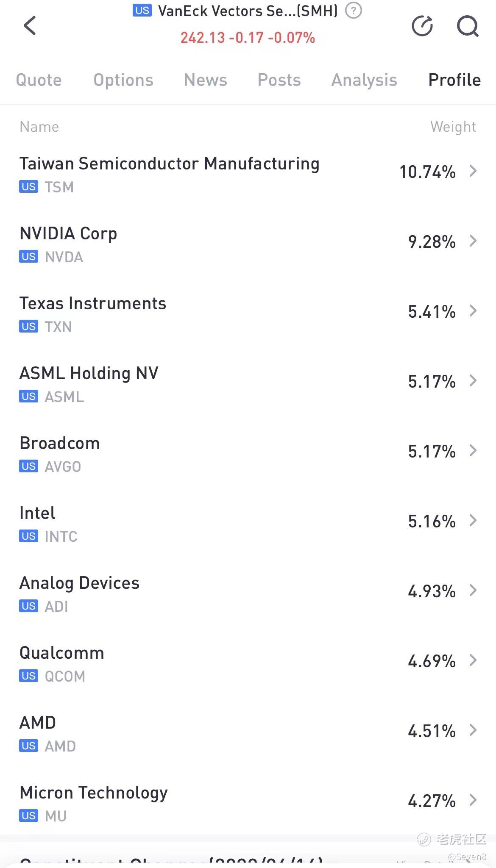Tap the back arrow icon

click(30, 26)
